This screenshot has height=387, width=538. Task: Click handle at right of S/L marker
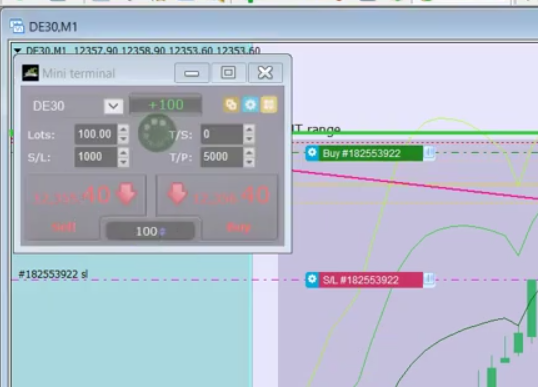pos(429,280)
